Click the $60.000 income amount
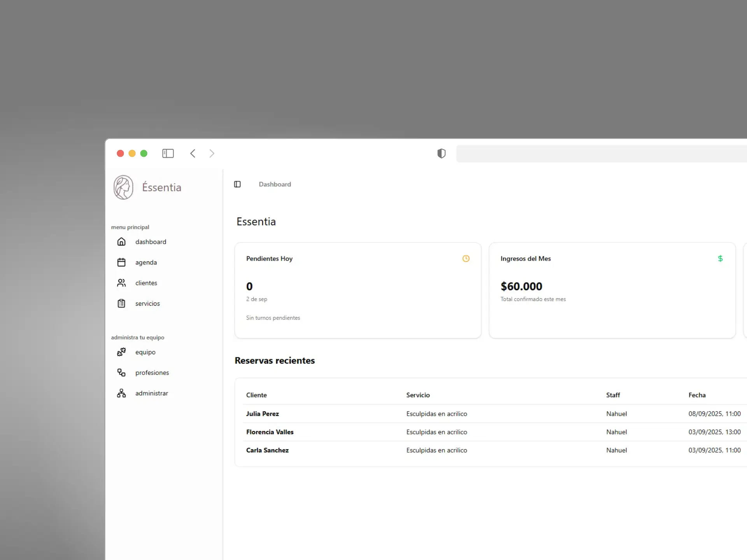This screenshot has height=560, width=747. (521, 286)
